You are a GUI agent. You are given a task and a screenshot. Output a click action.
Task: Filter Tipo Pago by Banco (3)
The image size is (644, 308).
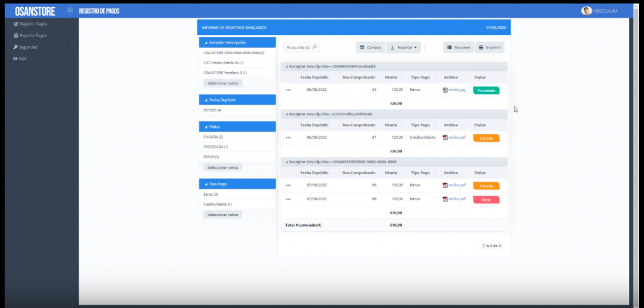coord(211,194)
